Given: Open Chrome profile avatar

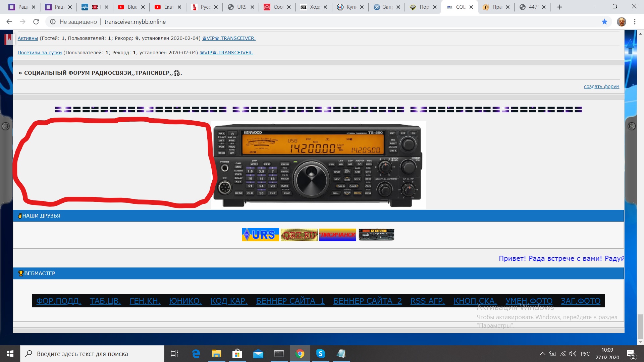Looking at the screenshot, I should point(621,22).
